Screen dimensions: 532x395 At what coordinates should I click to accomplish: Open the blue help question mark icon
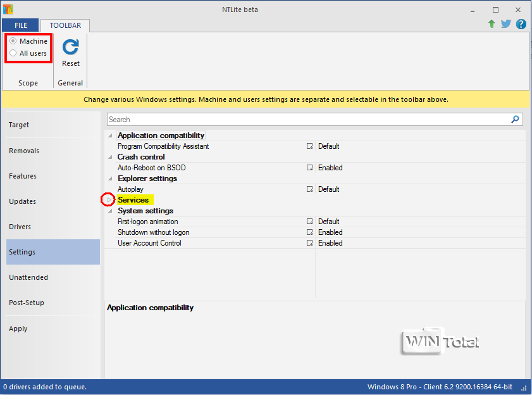click(521, 24)
